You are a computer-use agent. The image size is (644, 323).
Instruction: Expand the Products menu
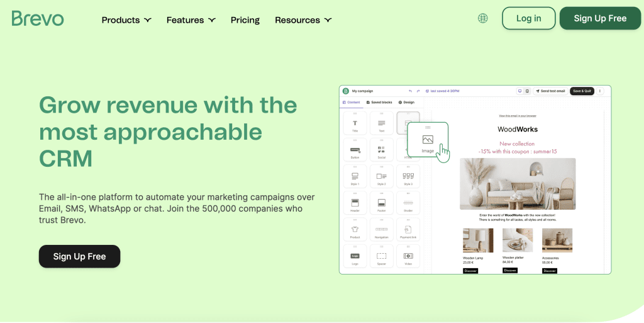tap(126, 20)
